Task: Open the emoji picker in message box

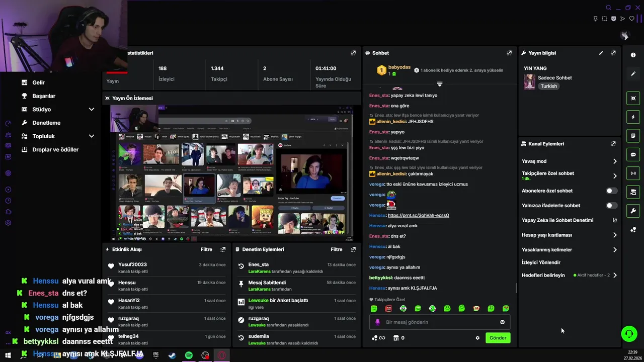Action: pyautogui.click(x=502, y=322)
